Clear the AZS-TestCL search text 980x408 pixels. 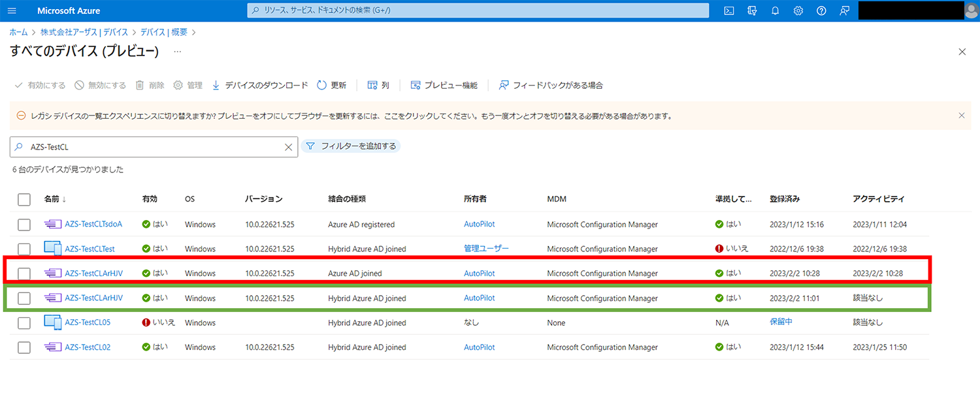288,148
